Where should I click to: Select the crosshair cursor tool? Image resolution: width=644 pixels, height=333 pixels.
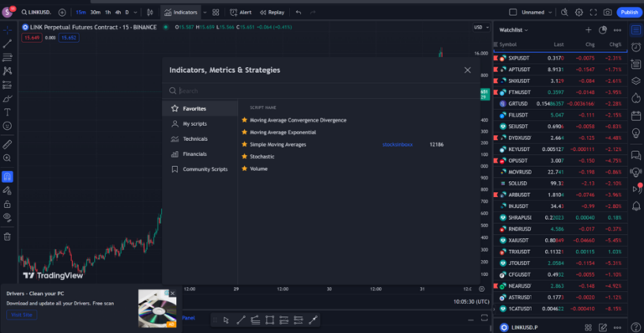[8, 30]
